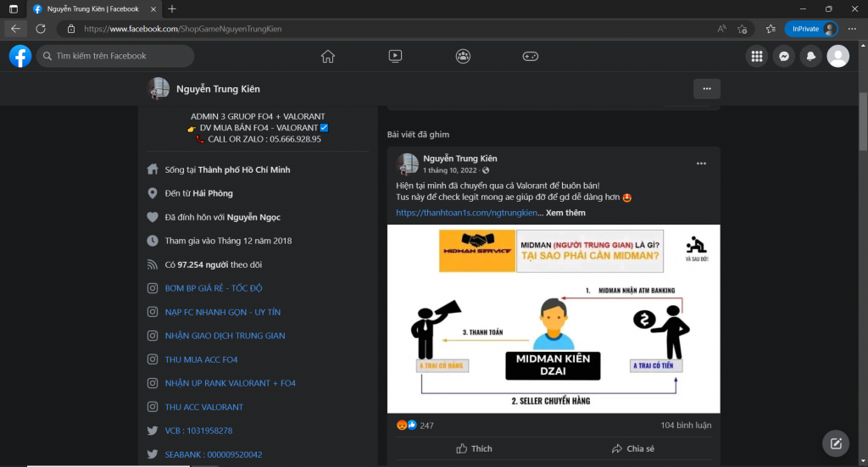Open the Facebook menu grid icon
The width and height of the screenshot is (868, 467).
coord(757,56)
